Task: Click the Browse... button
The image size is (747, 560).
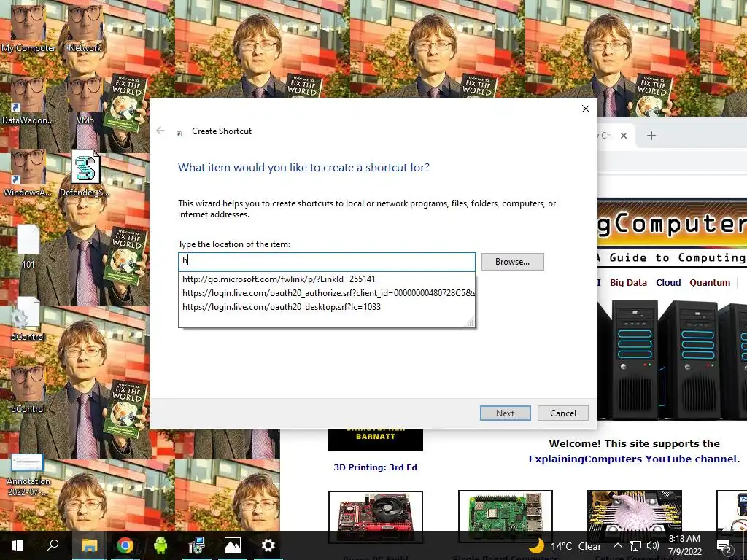Action: pyautogui.click(x=513, y=262)
